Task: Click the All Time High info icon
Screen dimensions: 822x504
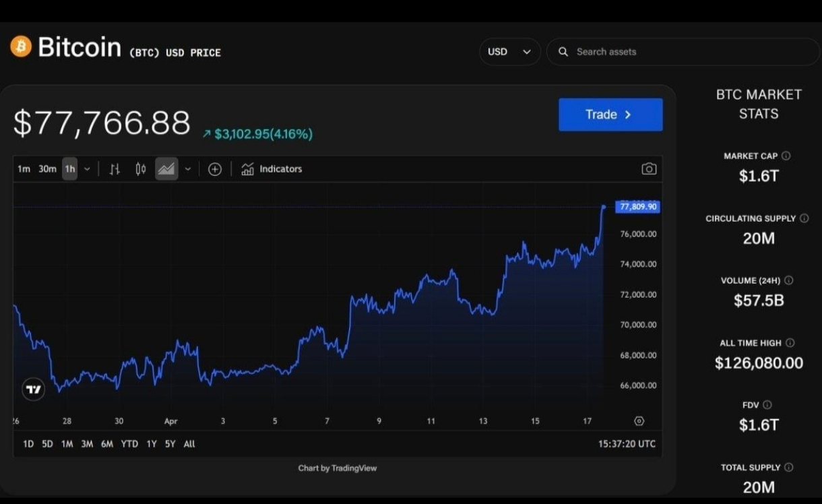Action: 790,343
